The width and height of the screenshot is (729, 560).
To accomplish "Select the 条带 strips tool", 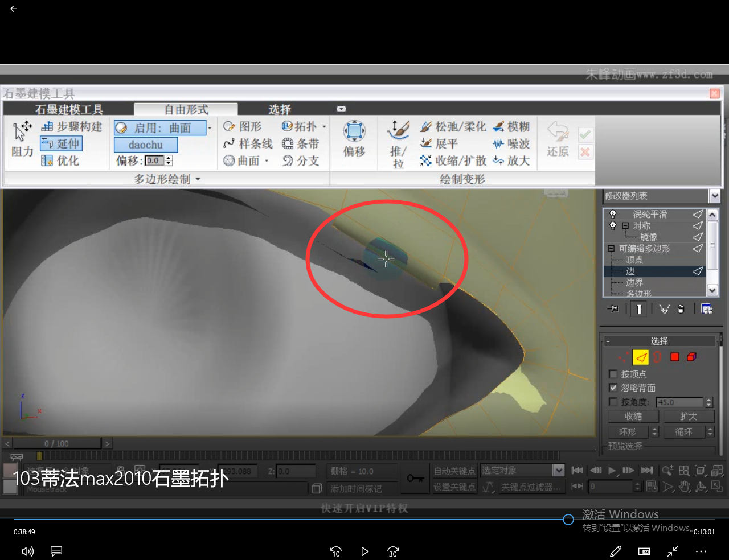I will [300, 143].
